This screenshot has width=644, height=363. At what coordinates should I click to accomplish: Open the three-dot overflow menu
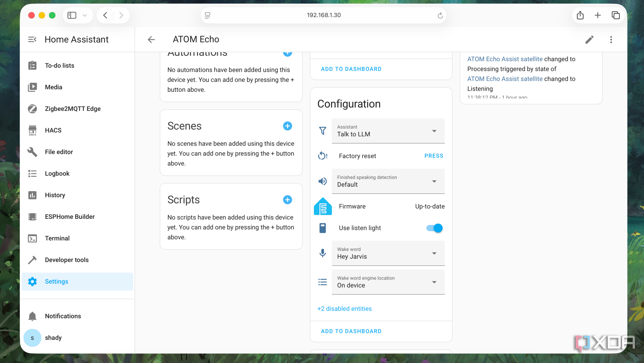click(611, 39)
